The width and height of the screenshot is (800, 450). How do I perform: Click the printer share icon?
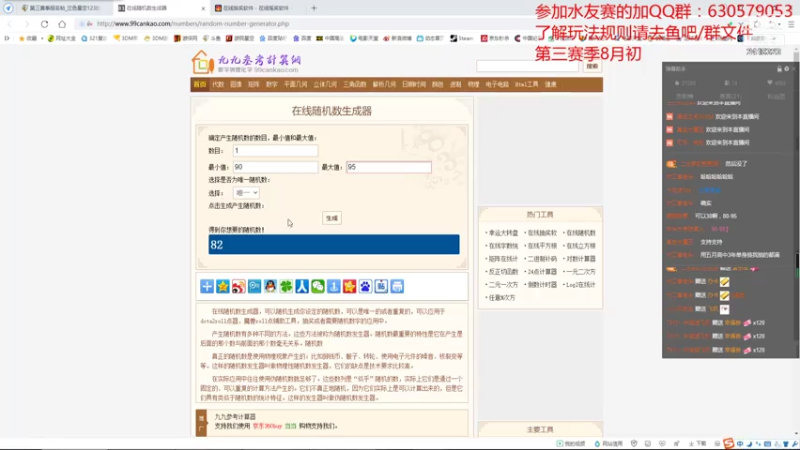pos(396,286)
